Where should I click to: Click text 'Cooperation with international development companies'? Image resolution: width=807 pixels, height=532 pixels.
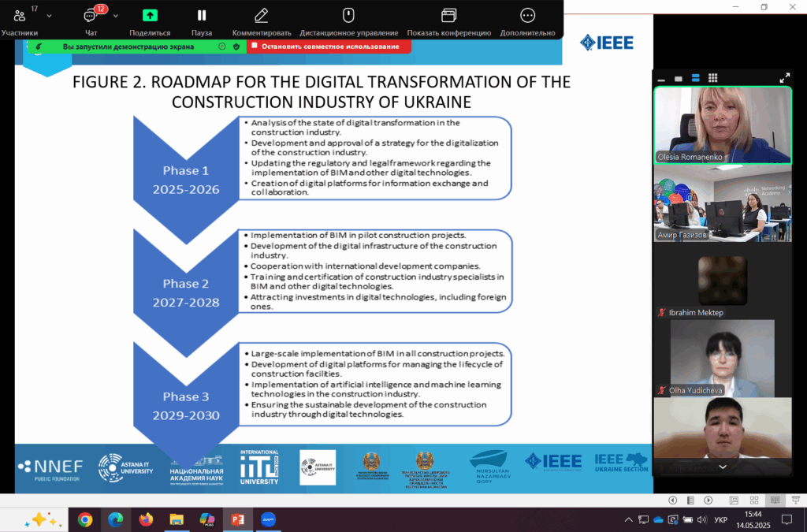pos(365,266)
